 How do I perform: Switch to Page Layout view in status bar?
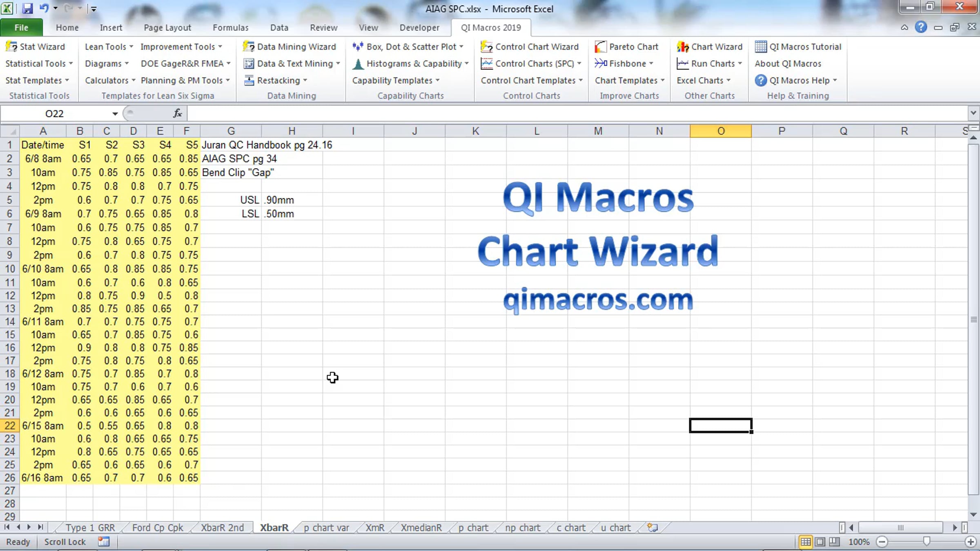pos(820,542)
